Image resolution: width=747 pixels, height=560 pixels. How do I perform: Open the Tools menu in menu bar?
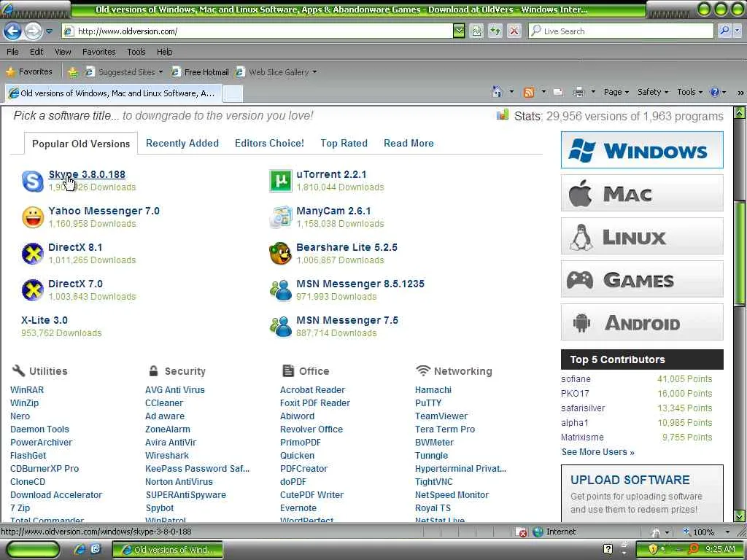(x=136, y=52)
